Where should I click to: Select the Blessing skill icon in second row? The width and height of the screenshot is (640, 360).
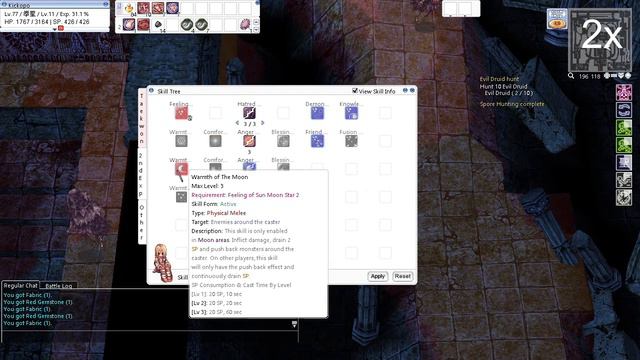(283, 141)
